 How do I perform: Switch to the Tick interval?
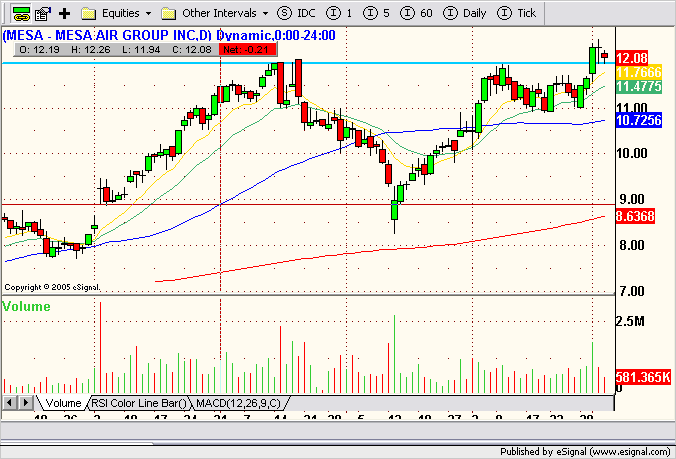[x=516, y=13]
